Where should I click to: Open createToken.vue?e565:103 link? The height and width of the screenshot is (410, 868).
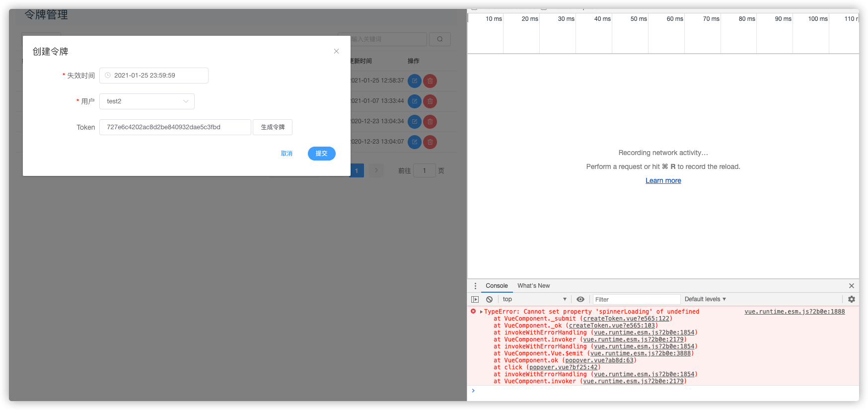pyautogui.click(x=612, y=326)
